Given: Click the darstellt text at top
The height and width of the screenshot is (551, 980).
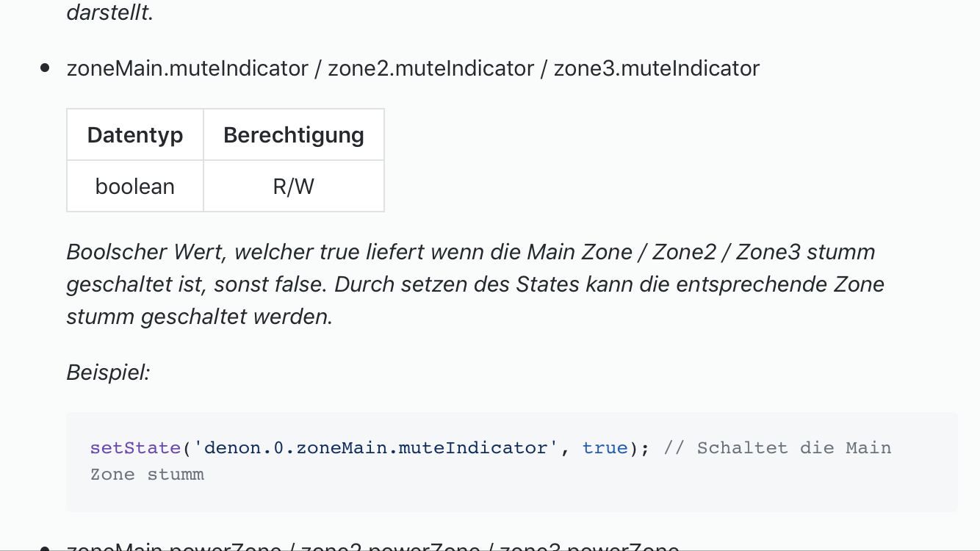Looking at the screenshot, I should 109,12.
